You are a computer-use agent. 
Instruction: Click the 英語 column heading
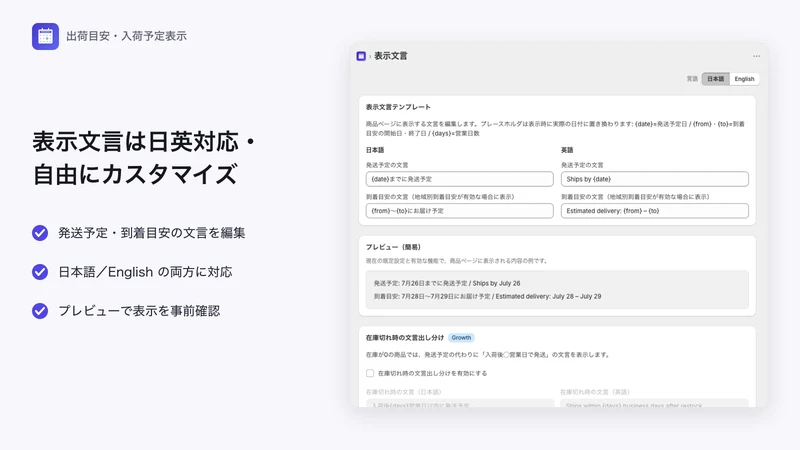pos(567,150)
